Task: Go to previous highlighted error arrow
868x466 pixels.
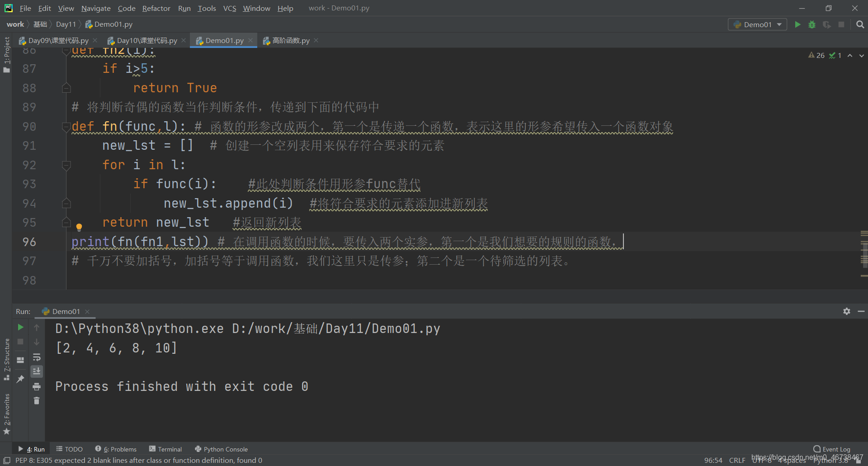Action: tap(850, 55)
